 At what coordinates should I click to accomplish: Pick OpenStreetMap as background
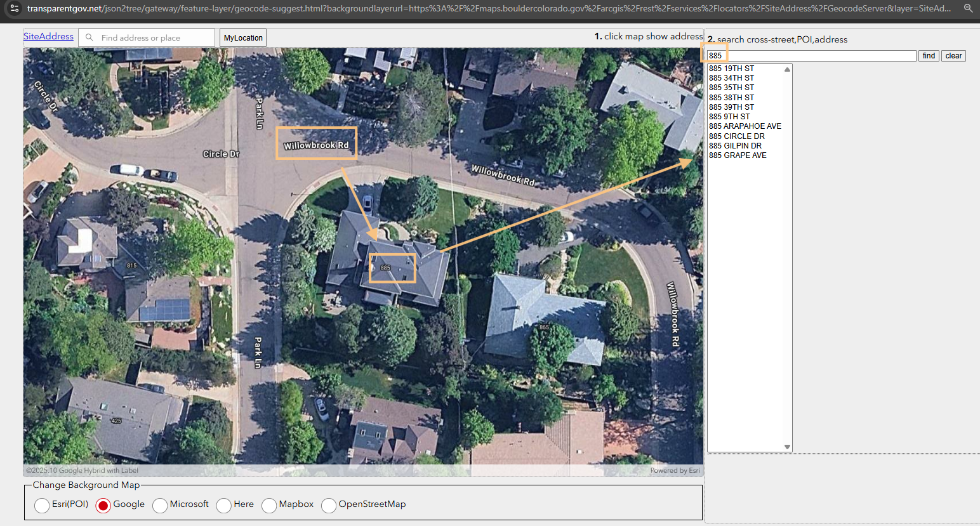tap(329, 505)
